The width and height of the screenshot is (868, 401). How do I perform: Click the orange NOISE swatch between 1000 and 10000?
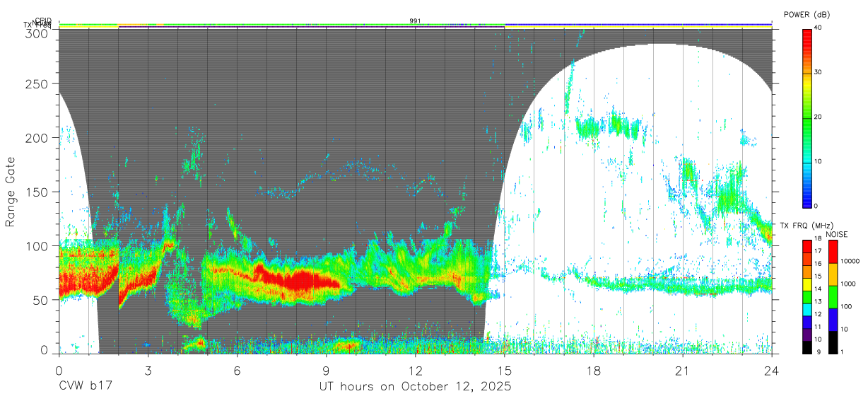(x=833, y=274)
